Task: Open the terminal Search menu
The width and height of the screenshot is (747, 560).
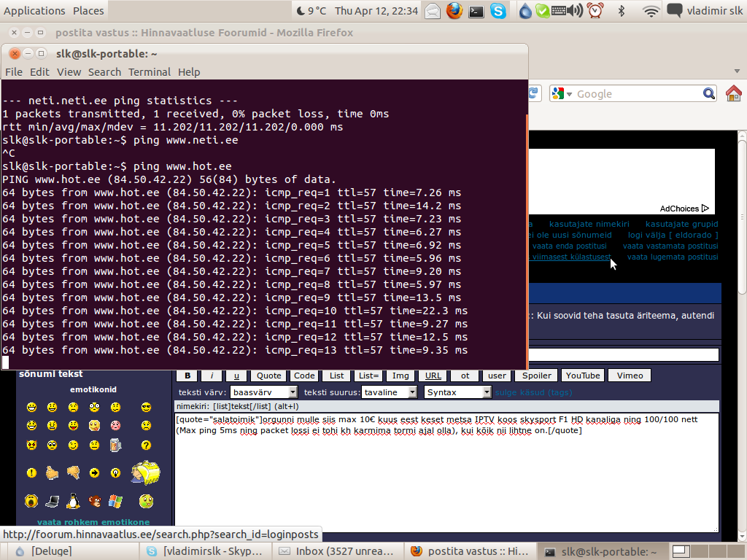Action: pos(104,72)
